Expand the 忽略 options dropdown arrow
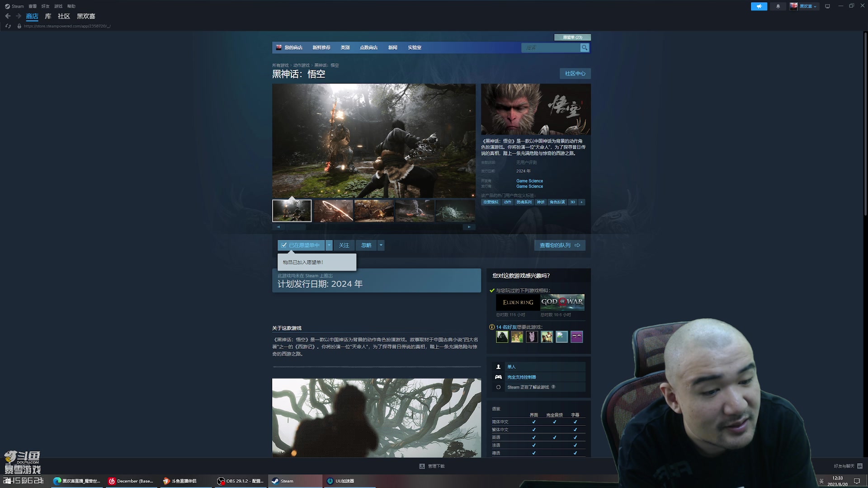The width and height of the screenshot is (868, 488). (x=381, y=245)
